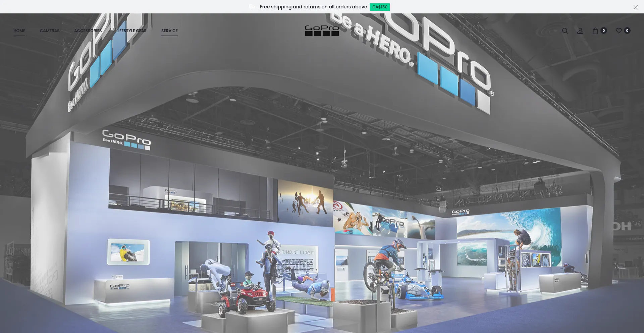Click the blue race car in hero image
This screenshot has height=333, width=644.
point(419,288)
